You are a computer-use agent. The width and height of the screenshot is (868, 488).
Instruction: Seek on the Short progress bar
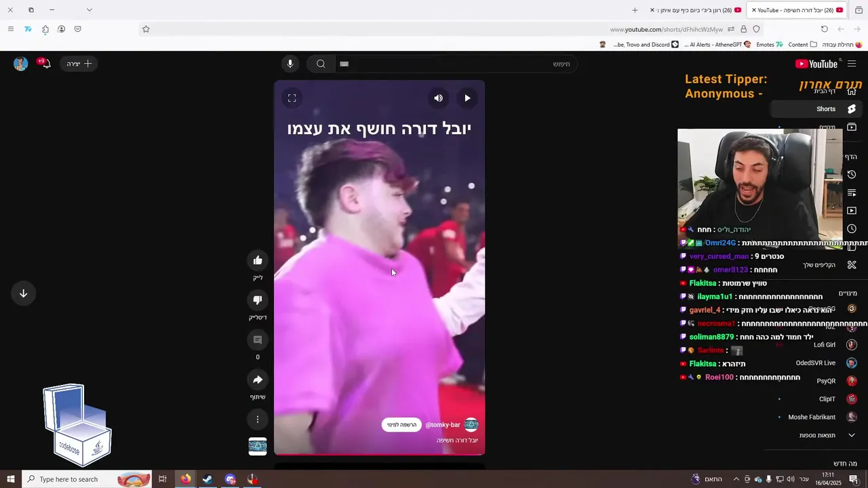(x=379, y=454)
